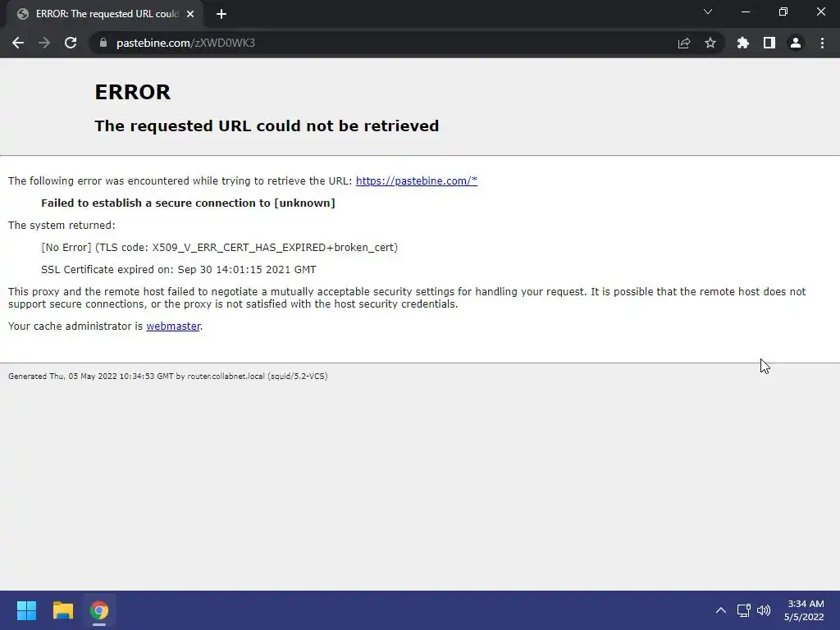Click the "Generated Thu, 05 May 2022" footer text
The width and height of the screenshot is (840, 630).
pyautogui.click(x=167, y=376)
